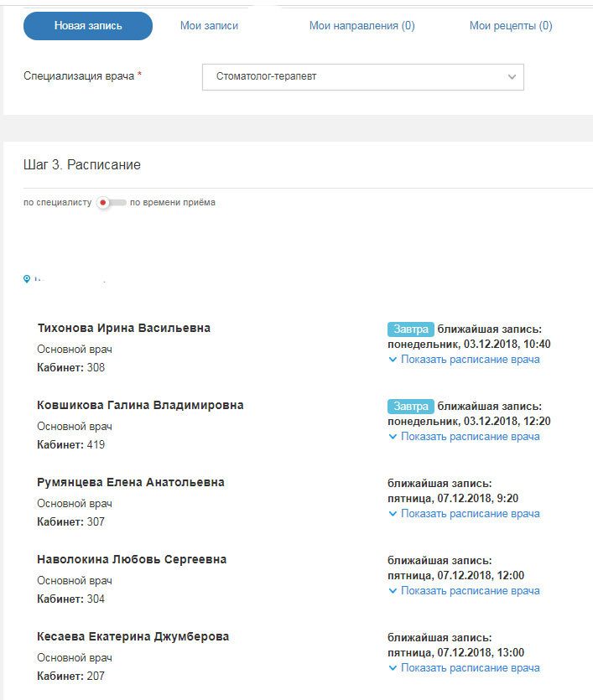Open the Специализация врача dropdown

tap(362, 77)
